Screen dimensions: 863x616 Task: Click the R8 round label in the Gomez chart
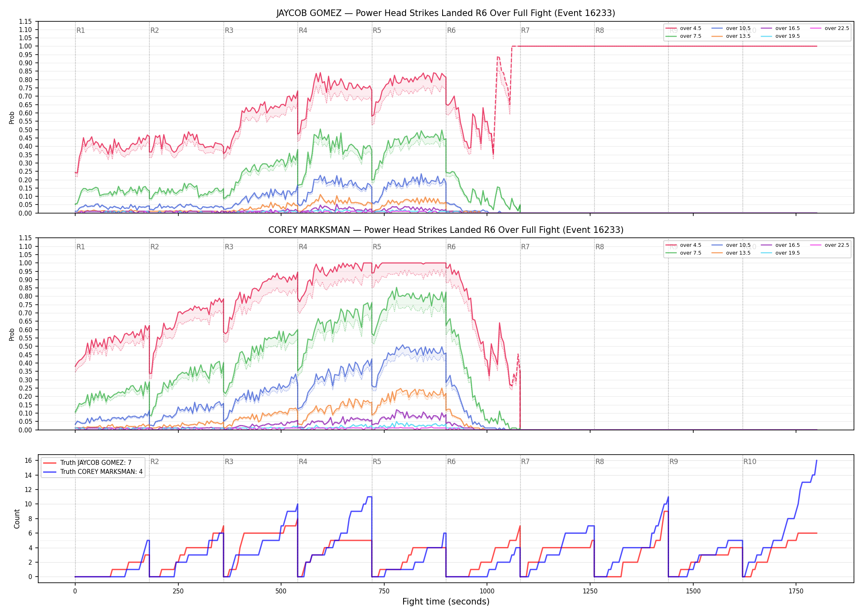pyautogui.click(x=600, y=30)
